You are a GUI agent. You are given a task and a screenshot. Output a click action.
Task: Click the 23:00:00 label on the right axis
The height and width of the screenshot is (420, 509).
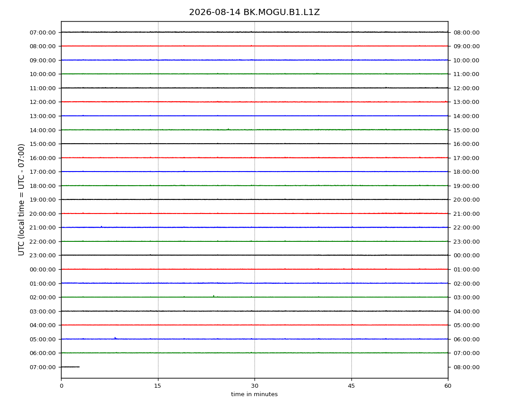click(x=467, y=242)
